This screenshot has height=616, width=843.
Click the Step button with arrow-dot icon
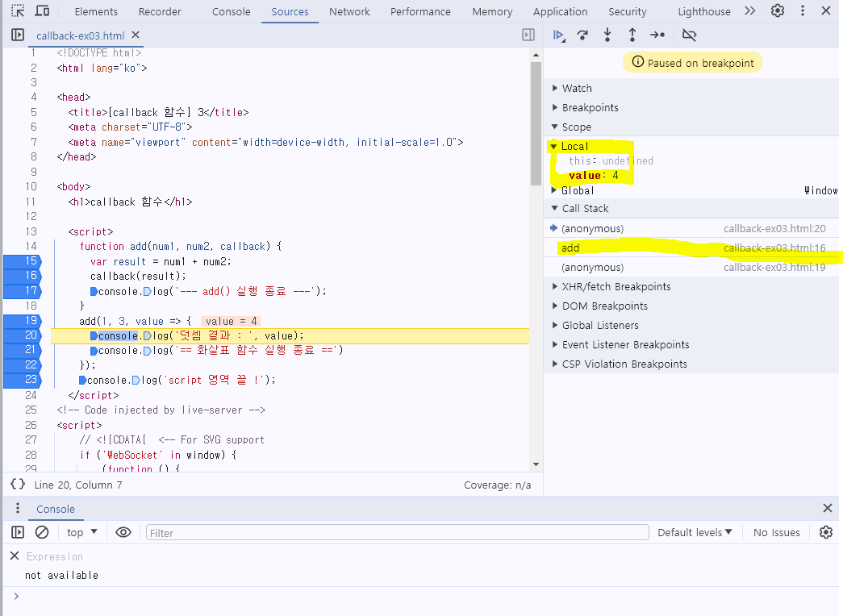(x=657, y=35)
